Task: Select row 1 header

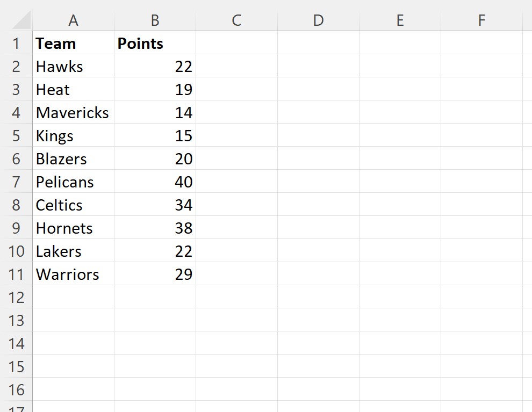Action: point(16,43)
